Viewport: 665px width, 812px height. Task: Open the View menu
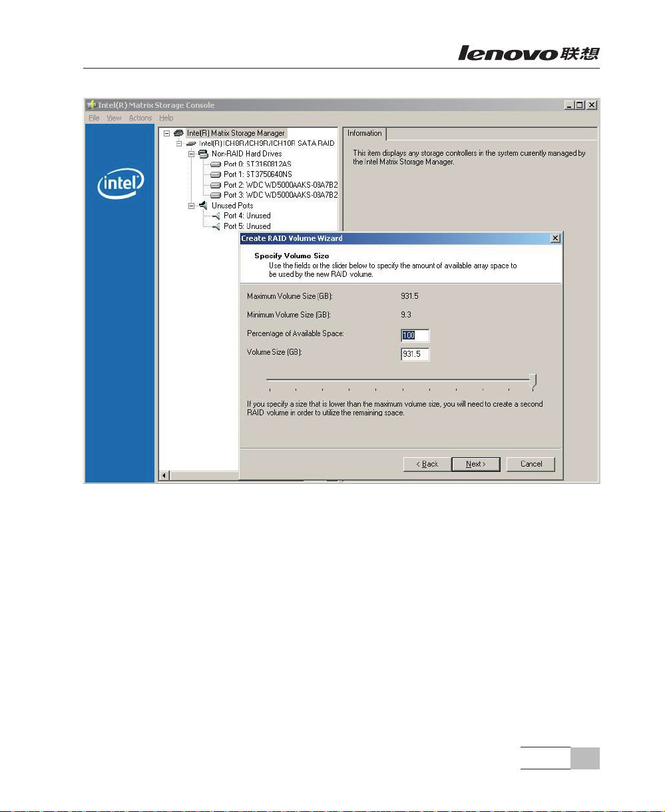pos(114,118)
